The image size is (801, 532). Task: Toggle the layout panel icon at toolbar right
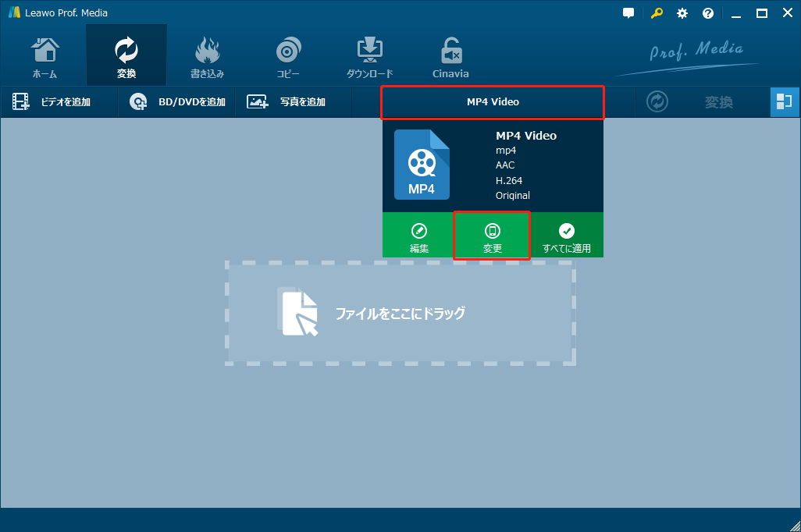tap(784, 102)
